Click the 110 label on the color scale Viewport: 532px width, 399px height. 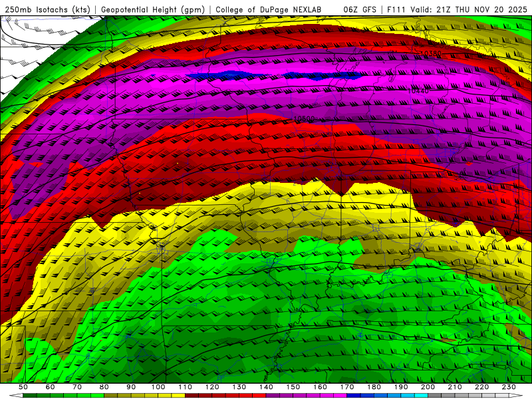click(186, 387)
